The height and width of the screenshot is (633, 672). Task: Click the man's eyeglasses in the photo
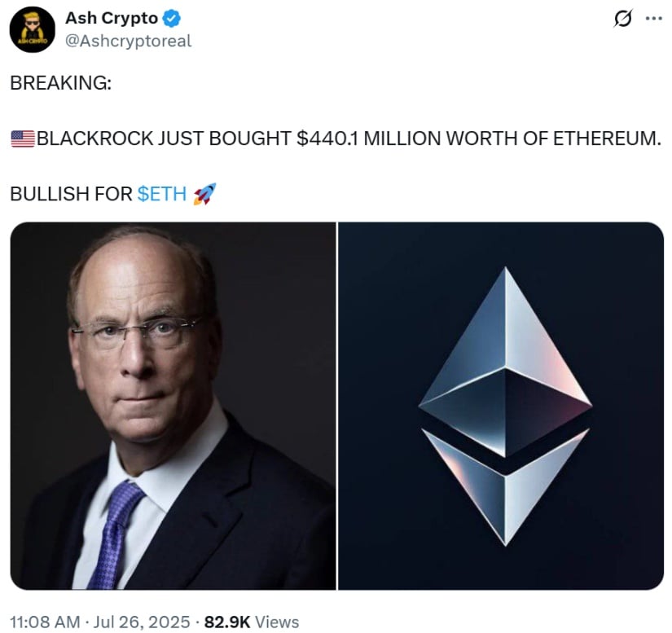click(x=136, y=332)
